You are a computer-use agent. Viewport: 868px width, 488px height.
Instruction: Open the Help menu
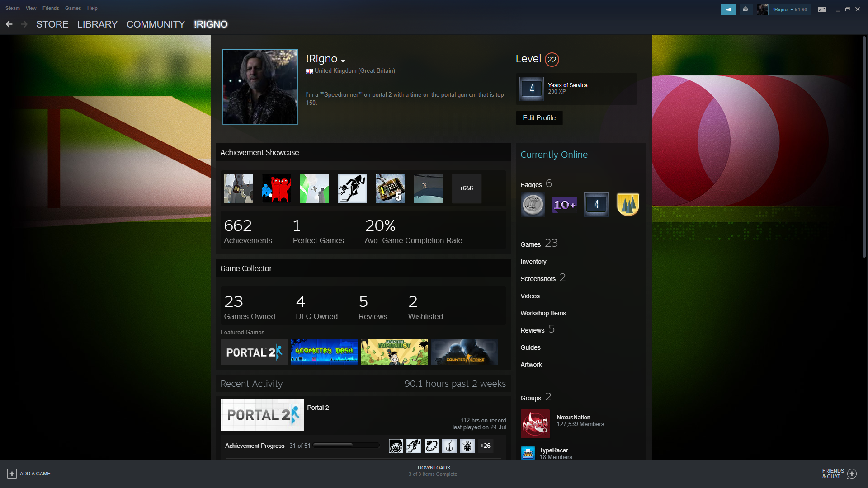92,8
